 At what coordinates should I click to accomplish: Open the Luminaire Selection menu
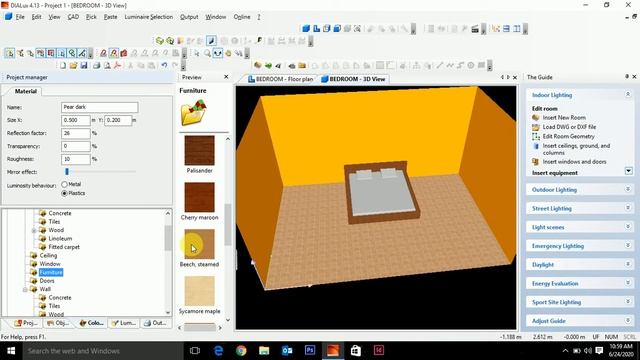[149, 17]
